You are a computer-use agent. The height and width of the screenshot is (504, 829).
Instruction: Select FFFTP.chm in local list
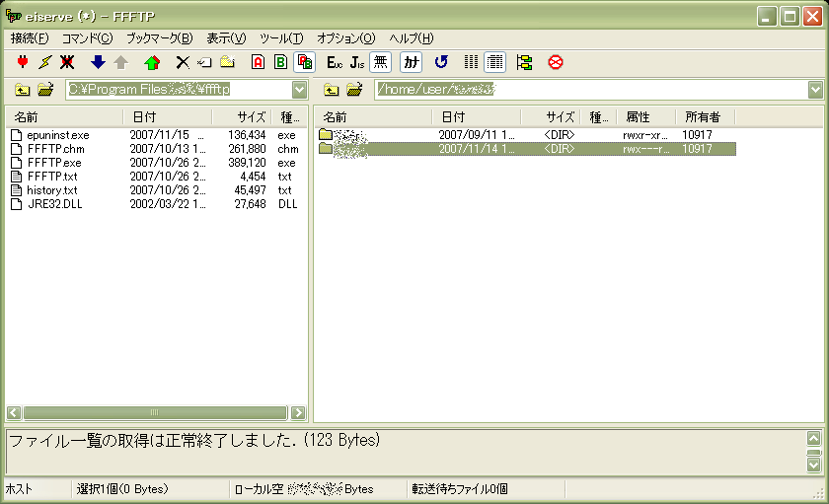tap(55, 149)
